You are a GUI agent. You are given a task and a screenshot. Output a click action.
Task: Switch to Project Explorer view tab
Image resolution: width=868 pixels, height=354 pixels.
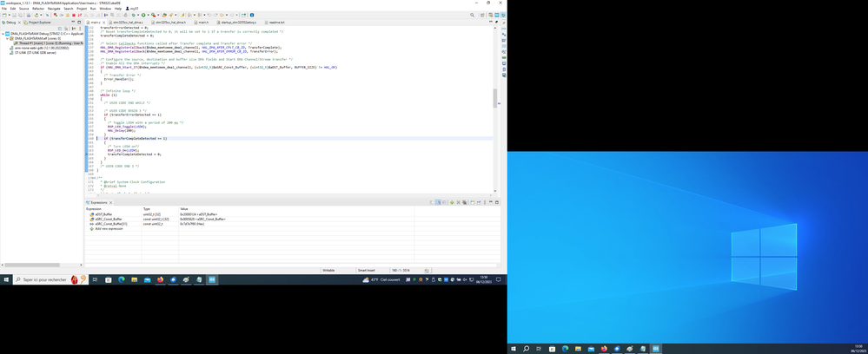point(37,23)
